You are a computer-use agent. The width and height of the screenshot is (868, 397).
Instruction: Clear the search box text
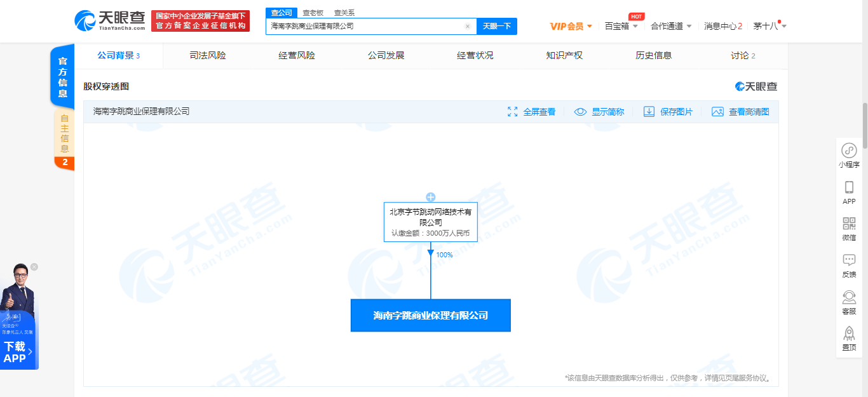pos(468,26)
